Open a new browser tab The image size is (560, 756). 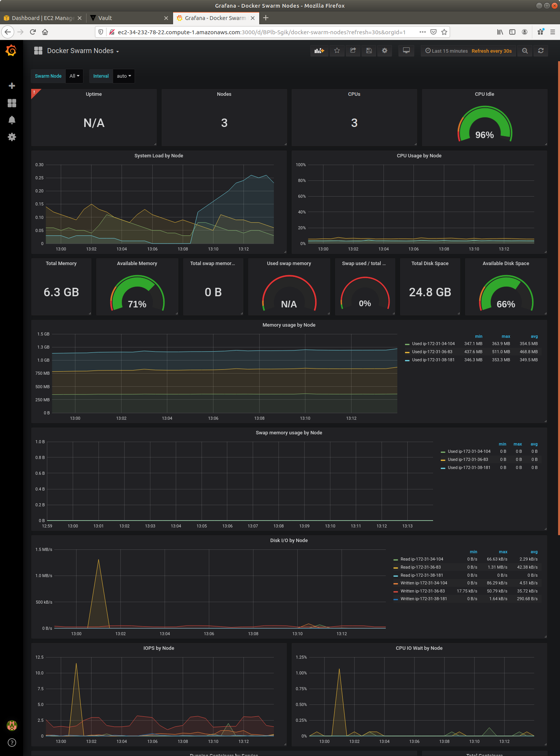click(266, 18)
